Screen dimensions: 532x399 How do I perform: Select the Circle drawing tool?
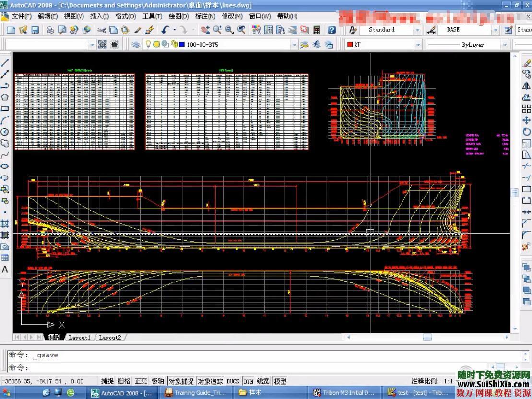[x=5, y=132]
